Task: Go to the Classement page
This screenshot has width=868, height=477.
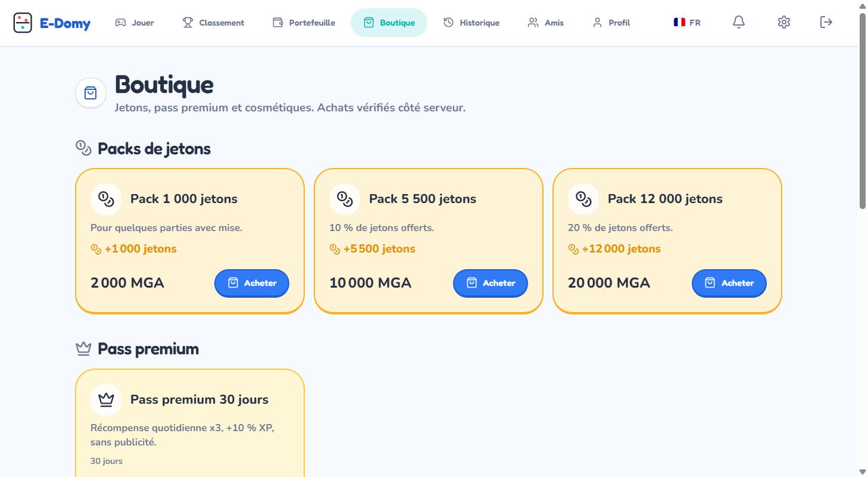Action: (x=213, y=23)
